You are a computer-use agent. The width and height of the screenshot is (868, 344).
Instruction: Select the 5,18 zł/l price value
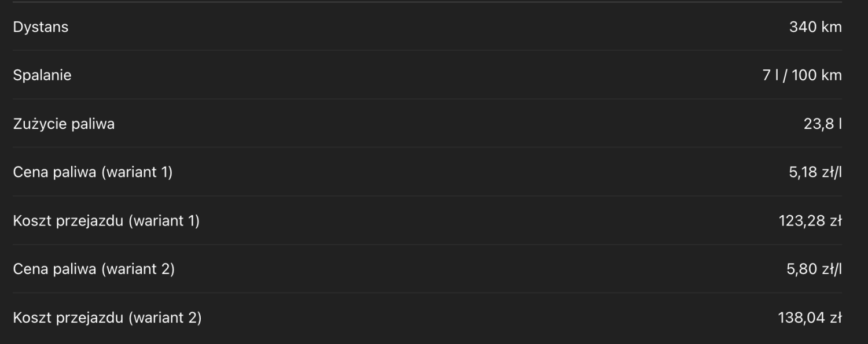(x=815, y=172)
